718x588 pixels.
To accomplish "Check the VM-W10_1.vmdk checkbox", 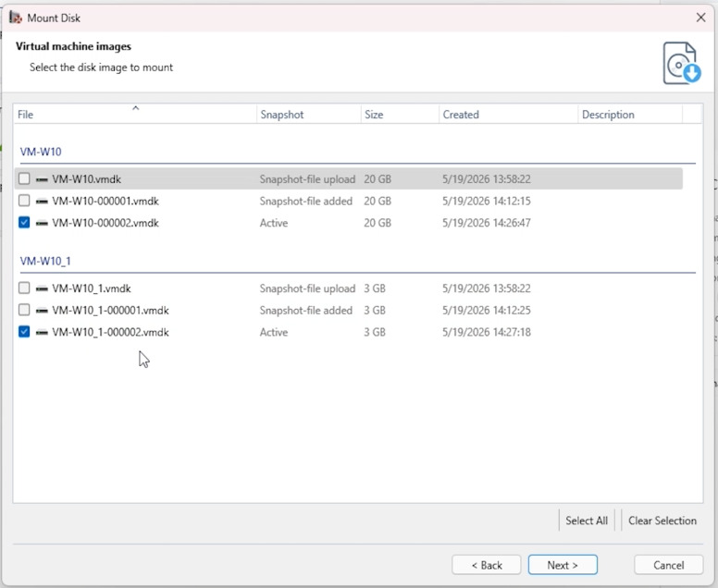I will click(24, 288).
